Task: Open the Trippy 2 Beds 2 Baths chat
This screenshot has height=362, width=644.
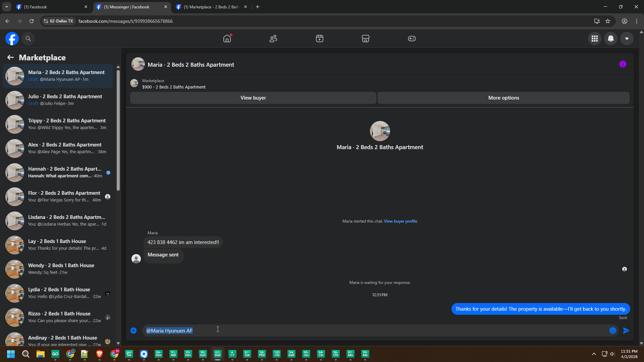Action: click(x=58, y=124)
